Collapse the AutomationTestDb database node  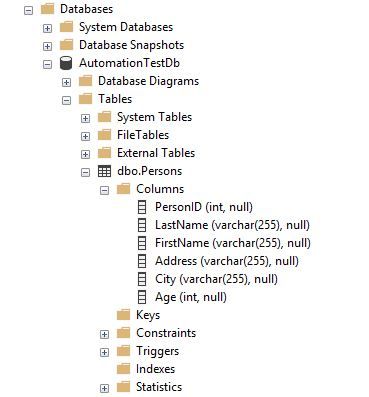(x=47, y=64)
